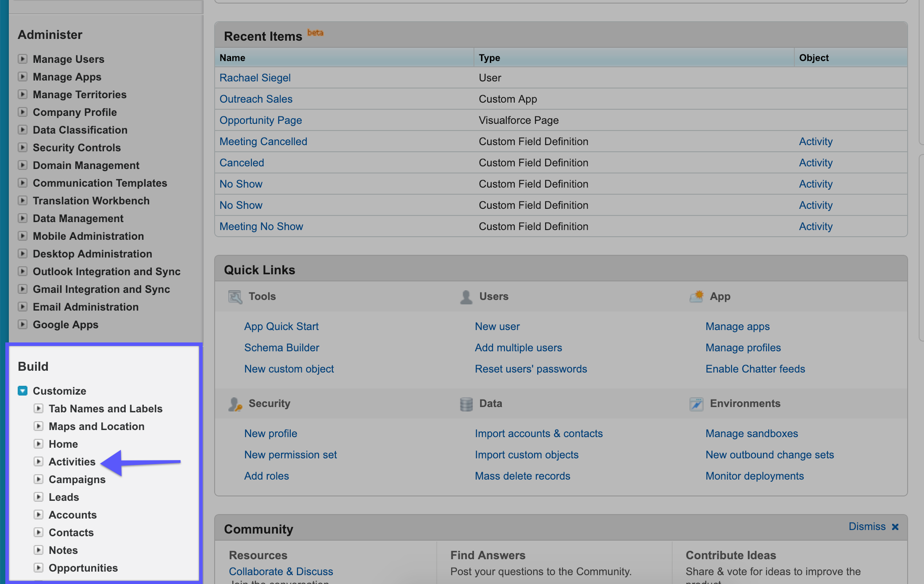
Task: Click the Environments icon
Action: click(696, 403)
